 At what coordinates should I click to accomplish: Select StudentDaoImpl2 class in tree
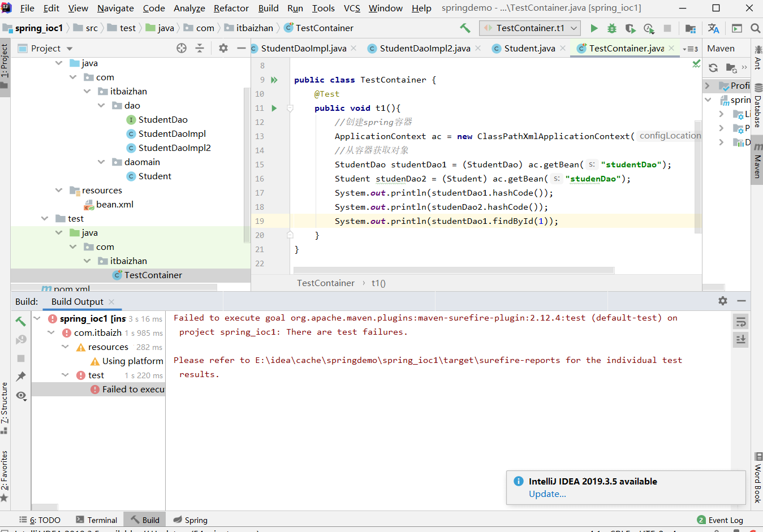pyautogui.click(x=169, y=148)
